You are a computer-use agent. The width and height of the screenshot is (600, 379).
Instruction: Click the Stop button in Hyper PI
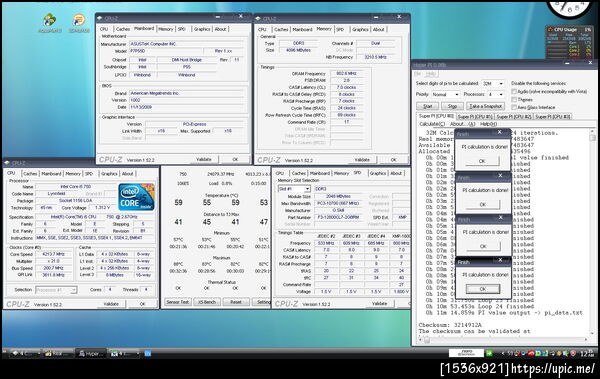[452, 106]
